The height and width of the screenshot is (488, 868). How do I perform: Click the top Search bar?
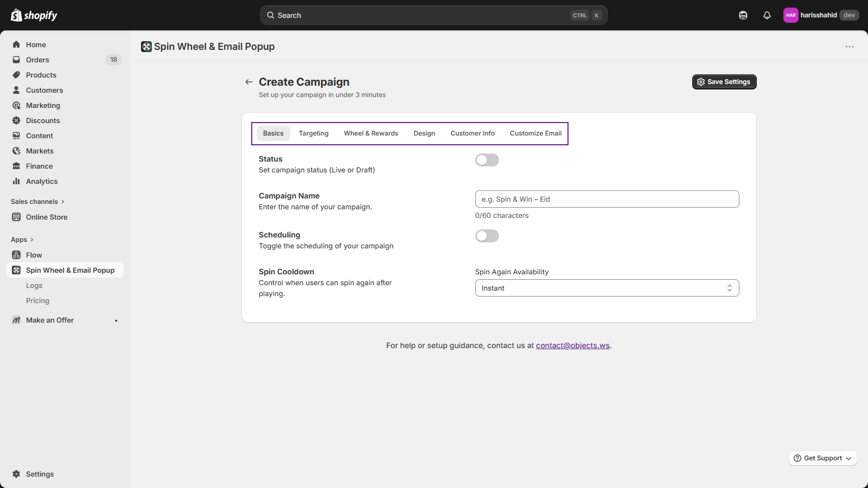tap(434, 15)
